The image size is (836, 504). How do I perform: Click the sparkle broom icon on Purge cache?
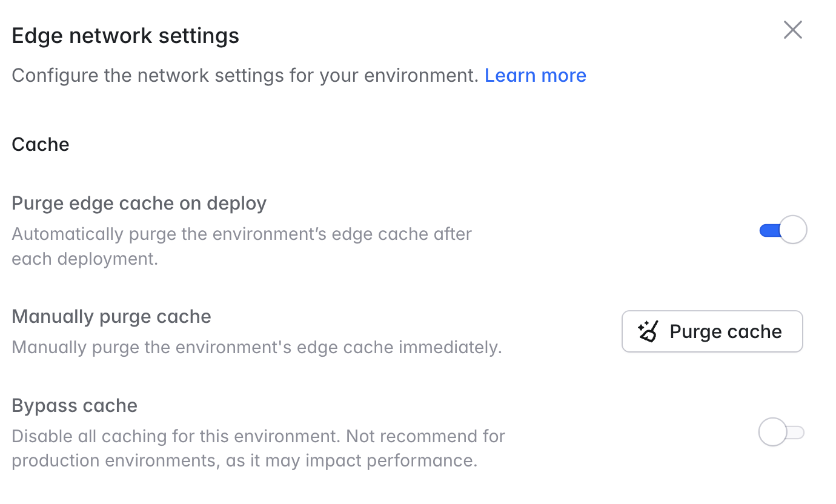point(648,331)
